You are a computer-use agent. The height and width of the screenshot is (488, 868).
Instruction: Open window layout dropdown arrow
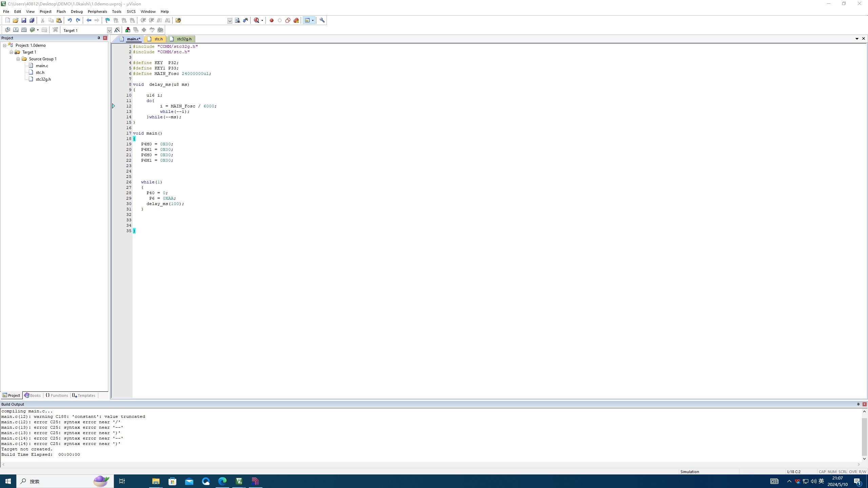[x=313, y=20]
